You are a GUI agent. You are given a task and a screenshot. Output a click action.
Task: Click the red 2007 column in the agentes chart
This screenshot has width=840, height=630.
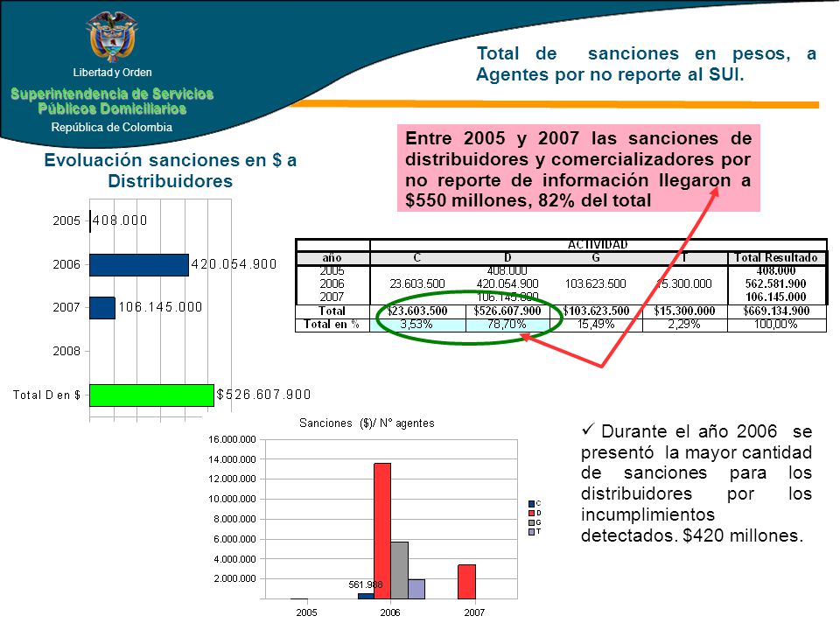pos(467,582)
